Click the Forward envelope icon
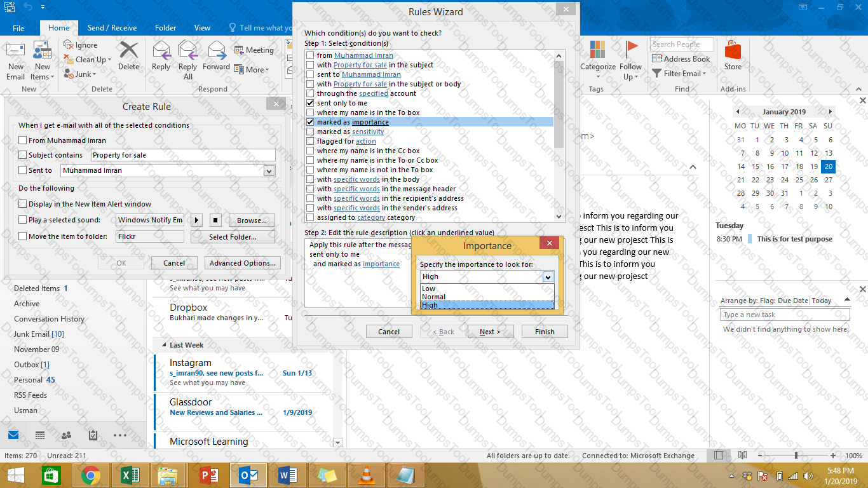868x488 pixels. [x=216, y=50]
